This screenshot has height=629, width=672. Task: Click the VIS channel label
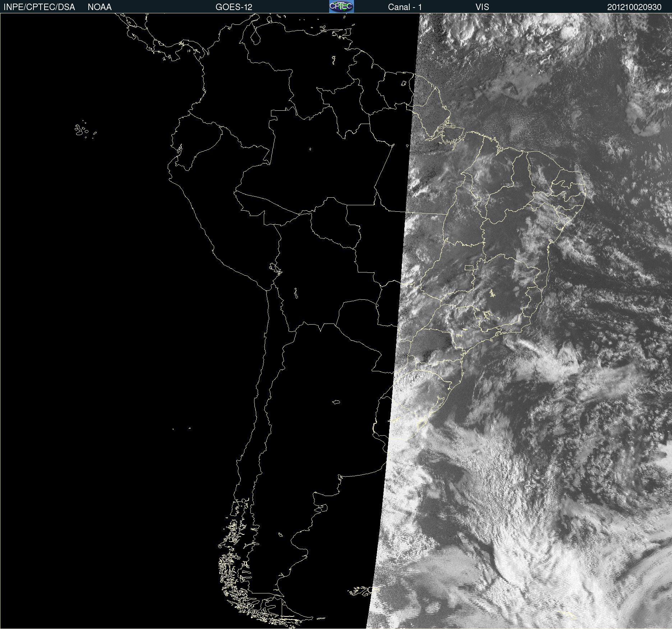482,7
